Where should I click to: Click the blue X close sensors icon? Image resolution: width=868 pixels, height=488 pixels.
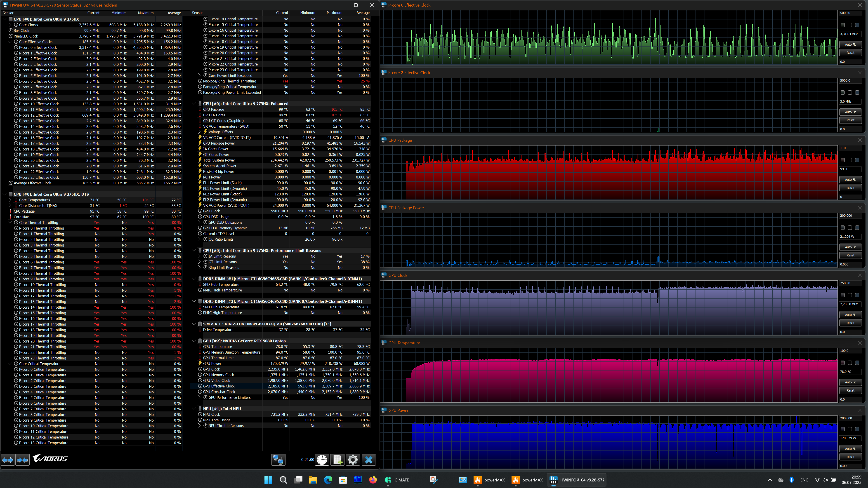369,459
